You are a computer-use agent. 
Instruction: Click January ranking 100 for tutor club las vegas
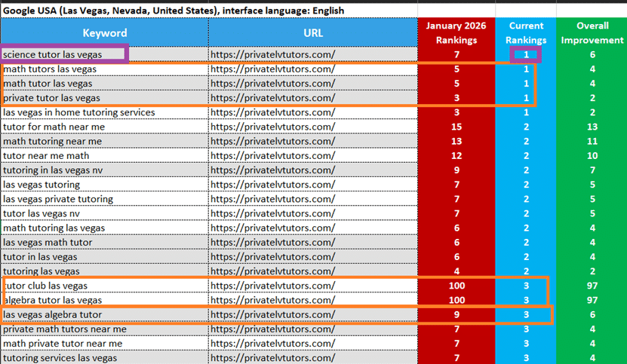[456, 286]
